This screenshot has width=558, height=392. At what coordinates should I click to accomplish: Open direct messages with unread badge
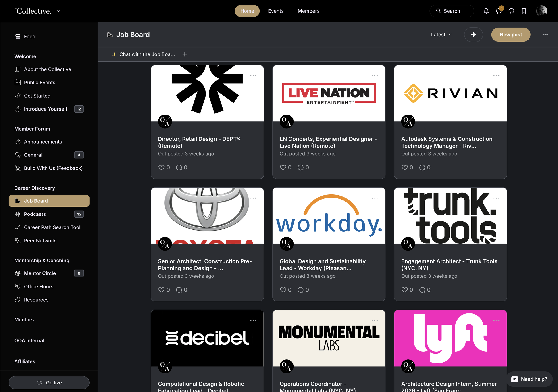coord(498,11)
